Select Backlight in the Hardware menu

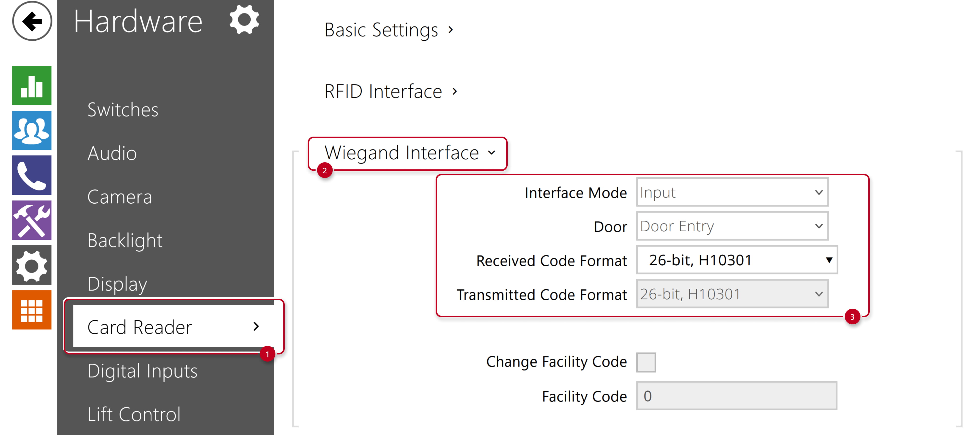125,240
